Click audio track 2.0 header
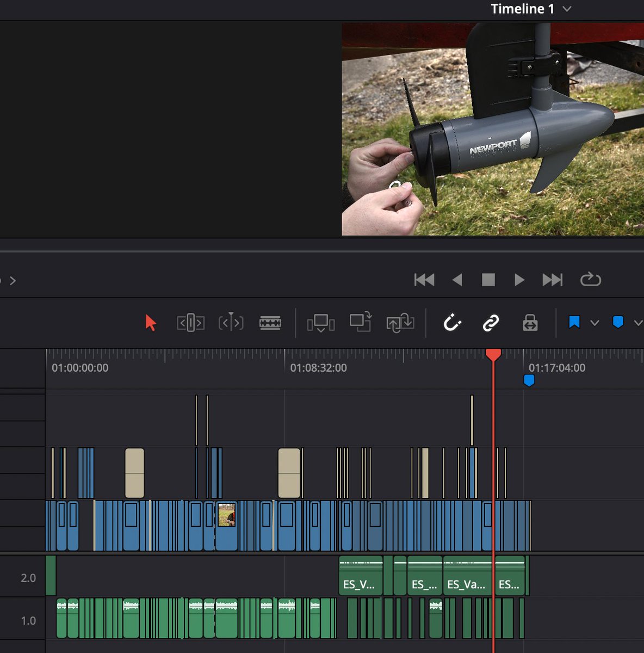 point(23,576)
